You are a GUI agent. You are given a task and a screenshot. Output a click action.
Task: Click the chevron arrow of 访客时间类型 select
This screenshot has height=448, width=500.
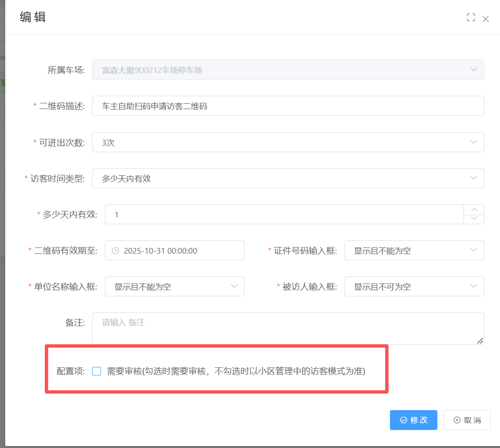tap(473, 178)
